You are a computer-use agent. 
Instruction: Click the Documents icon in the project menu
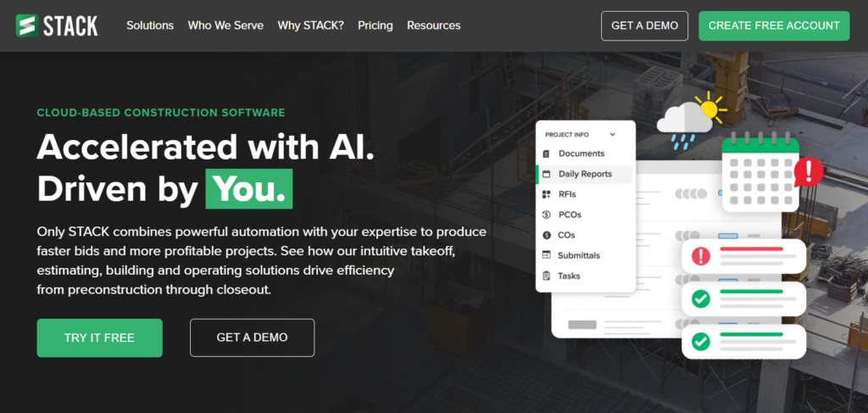coord(547,153)
